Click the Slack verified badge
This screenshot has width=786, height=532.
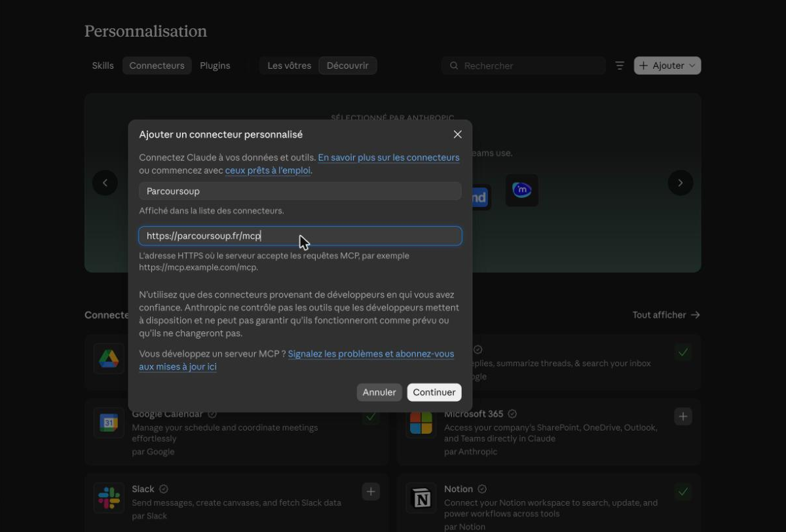pyautogui.click(x=164, y=489)
